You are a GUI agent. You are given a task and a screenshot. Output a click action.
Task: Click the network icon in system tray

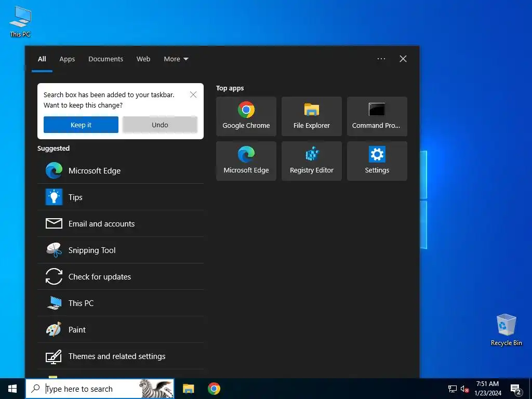453,389
